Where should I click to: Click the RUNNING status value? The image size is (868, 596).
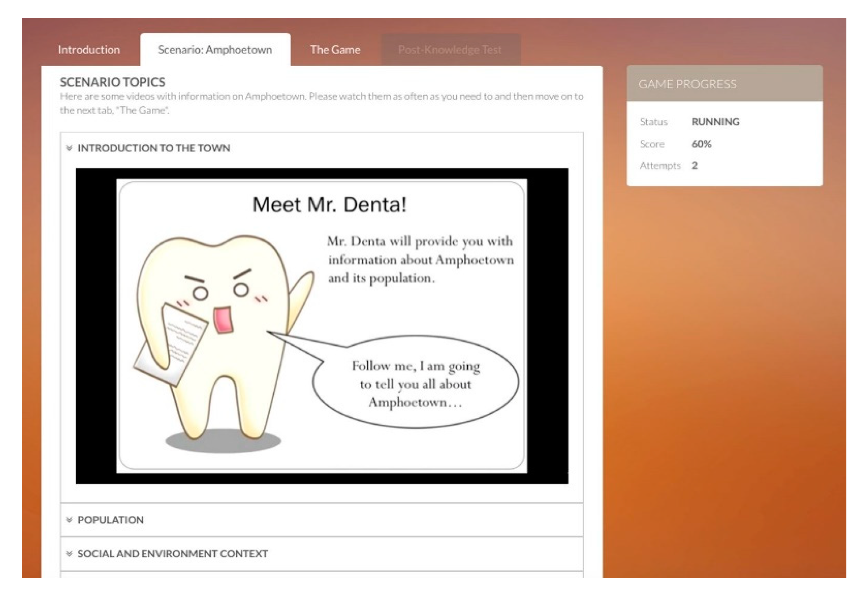click(x=715, y=122)
